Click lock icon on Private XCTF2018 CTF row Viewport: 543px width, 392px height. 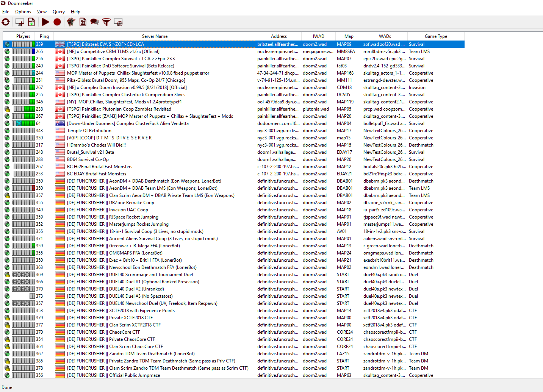point(7,318)
